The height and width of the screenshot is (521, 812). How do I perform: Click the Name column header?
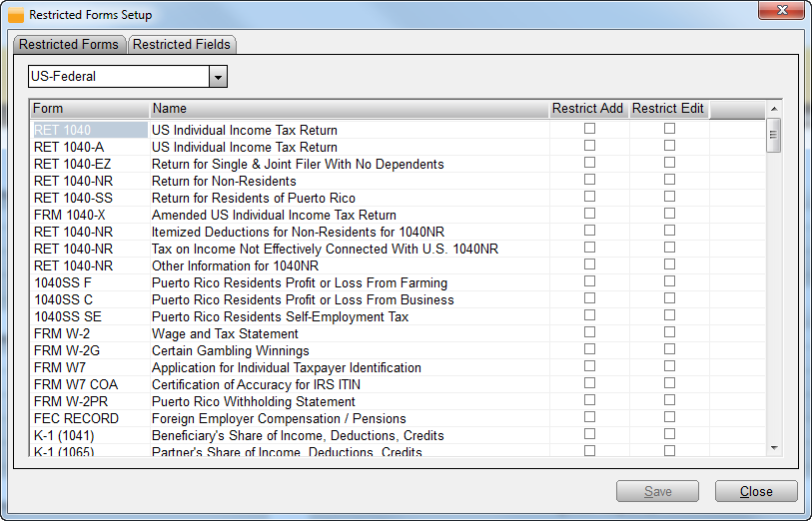tap(349, 109)
